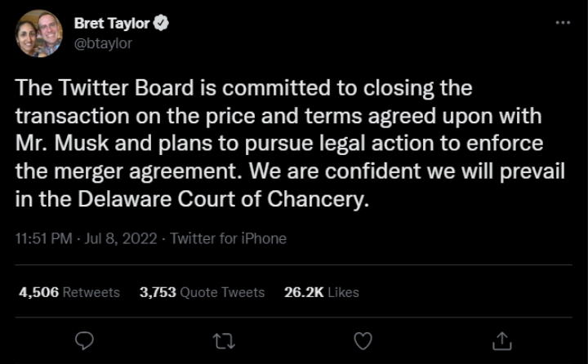Open the more options ellipsis menu

point(563,23)
